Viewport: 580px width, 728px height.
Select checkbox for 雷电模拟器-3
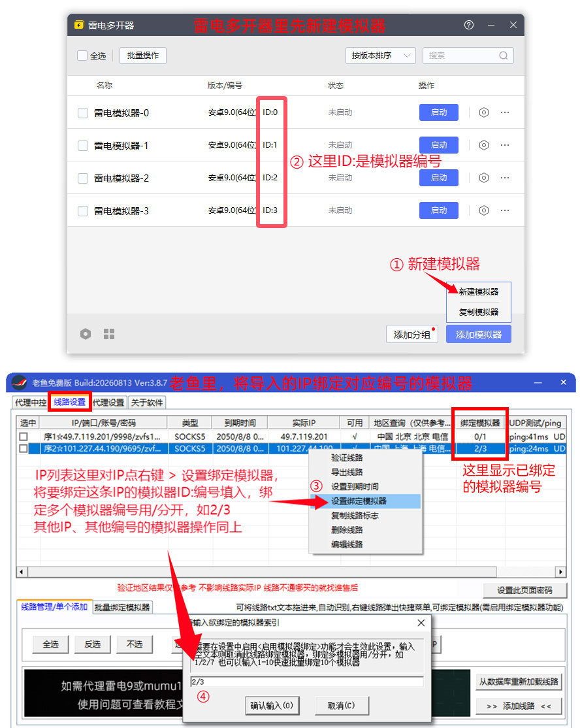click(x=82, y=211)
